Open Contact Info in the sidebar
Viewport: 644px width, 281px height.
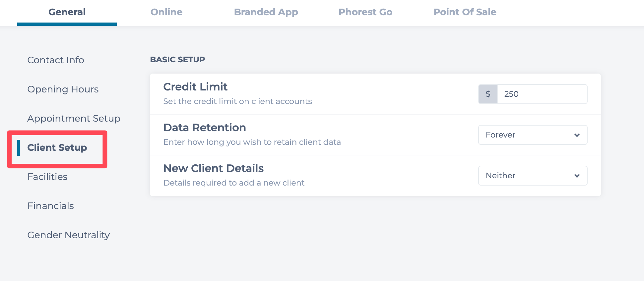click(x=56, y=60)
